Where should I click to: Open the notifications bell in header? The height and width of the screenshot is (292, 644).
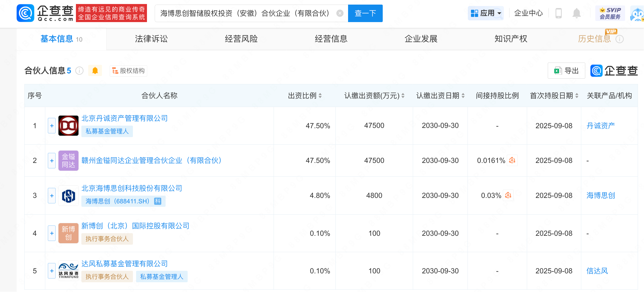coord(576,13)
